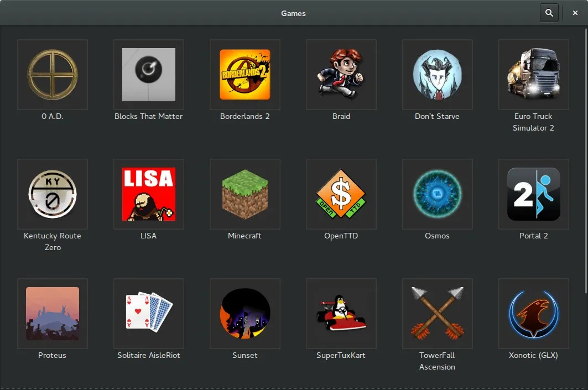The image size is (588, 390).
Task: Launch Don't Starve
Action: pos(437,75)
